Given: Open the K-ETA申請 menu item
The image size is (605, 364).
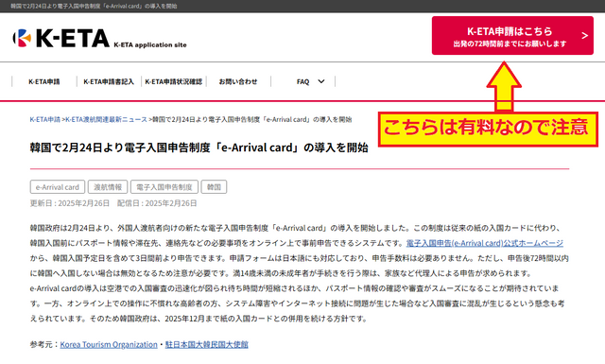Looking at the screenshot, I should tap(44, 81).
